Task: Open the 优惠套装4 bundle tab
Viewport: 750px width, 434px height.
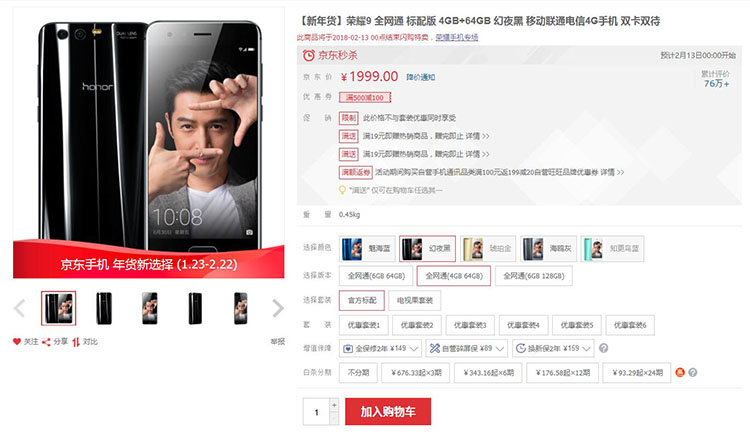Action: tap(523, 325)
